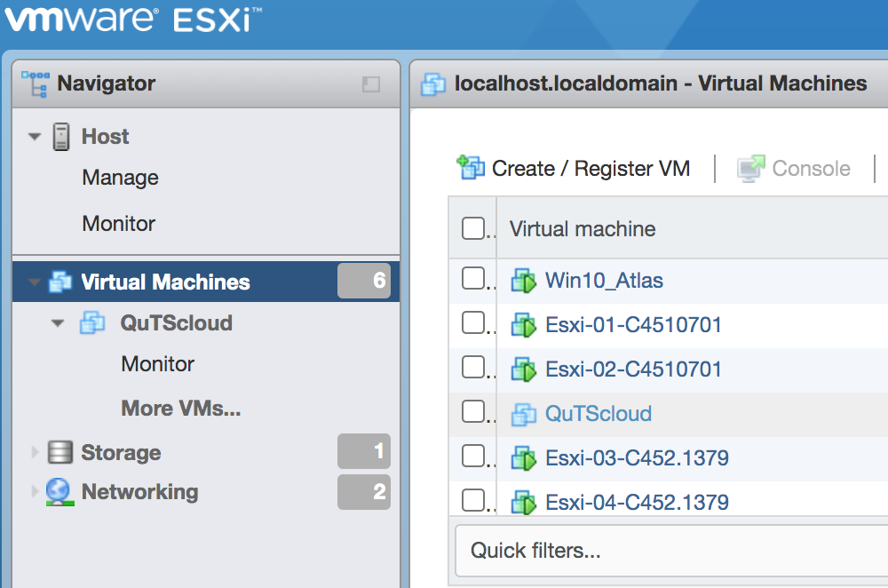888x588 pixels.
Task: Click the Host server icon
Action: (x=60, y=137)
